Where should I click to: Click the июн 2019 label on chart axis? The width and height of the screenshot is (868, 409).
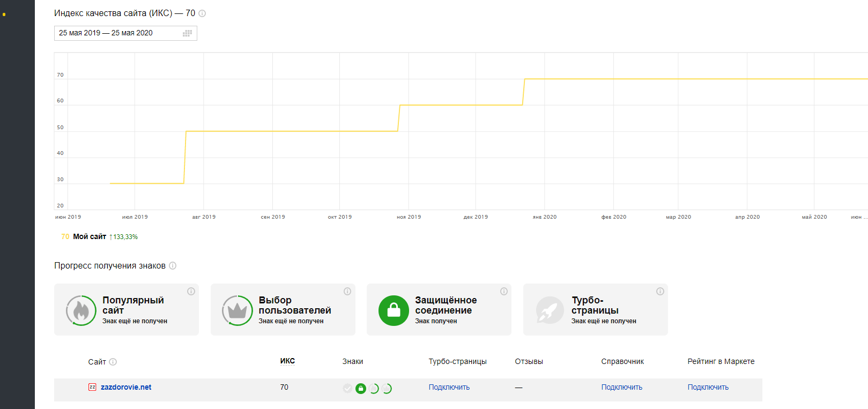68,217
